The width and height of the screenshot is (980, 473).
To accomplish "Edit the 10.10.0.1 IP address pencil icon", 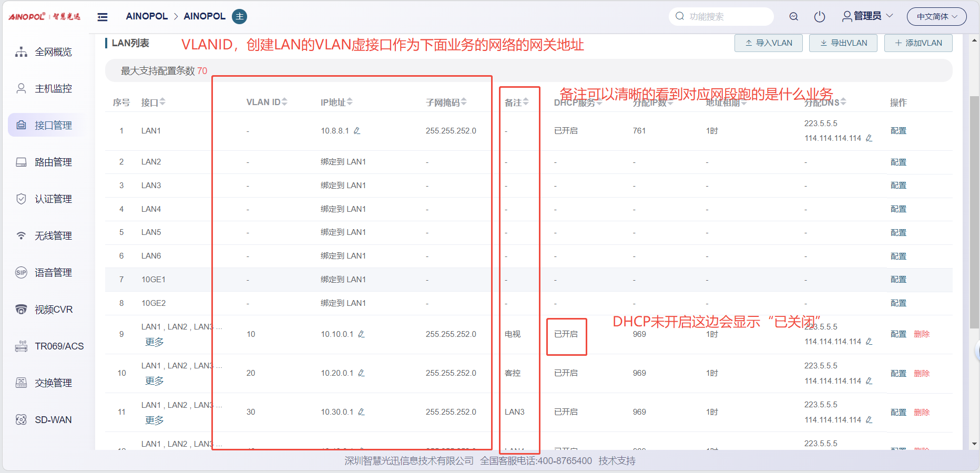I will 361,334.
